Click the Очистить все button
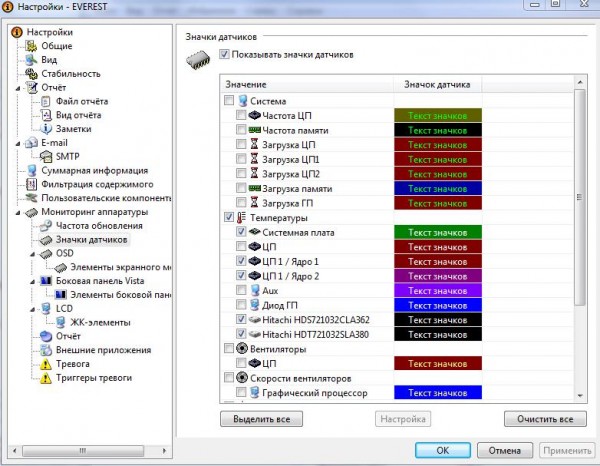 544,418
